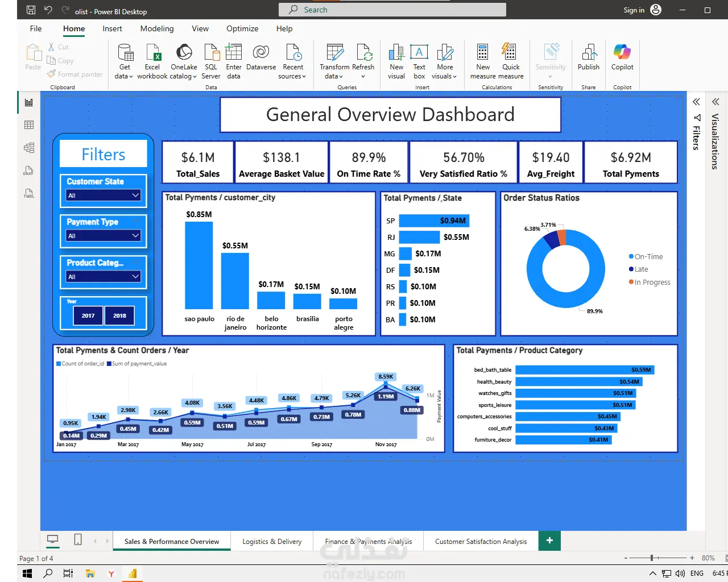Viewport: 728px width, 582px height.
Task: Toggle the On-Time legend entry
Action: coord(646,257)
